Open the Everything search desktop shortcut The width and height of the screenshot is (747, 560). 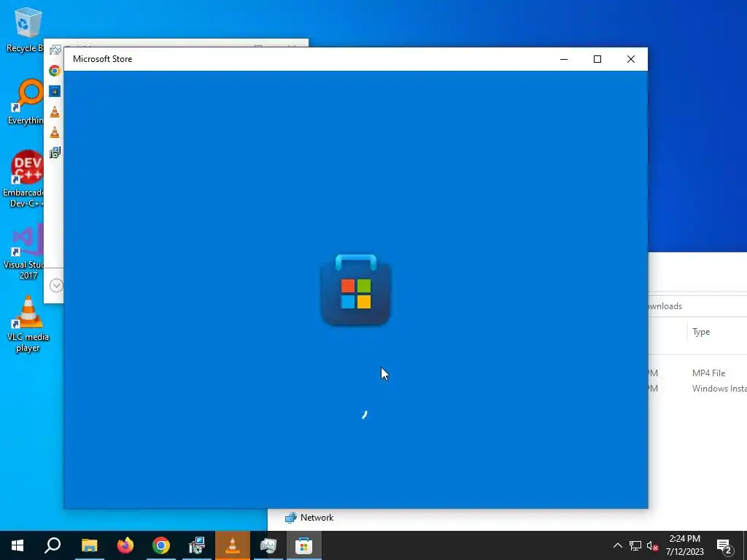26,102
